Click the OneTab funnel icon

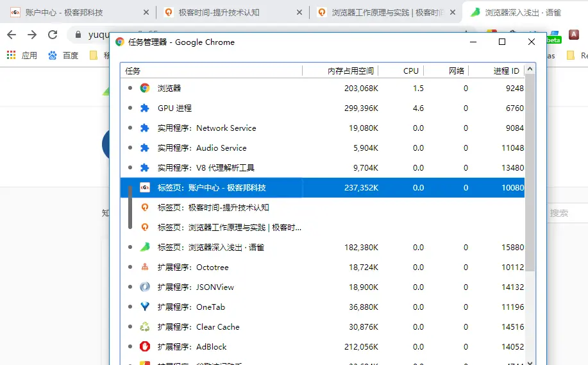(x=145, y=307)
